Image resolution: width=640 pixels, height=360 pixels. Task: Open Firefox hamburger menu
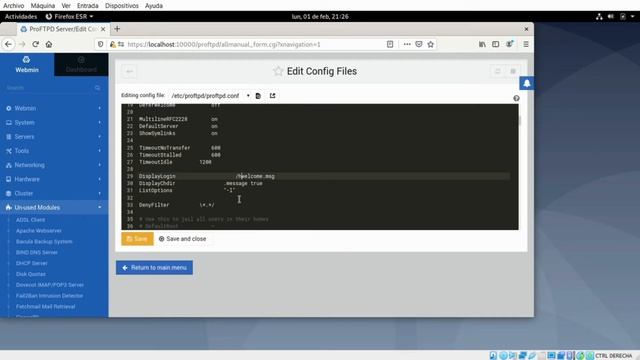point(526,44)
